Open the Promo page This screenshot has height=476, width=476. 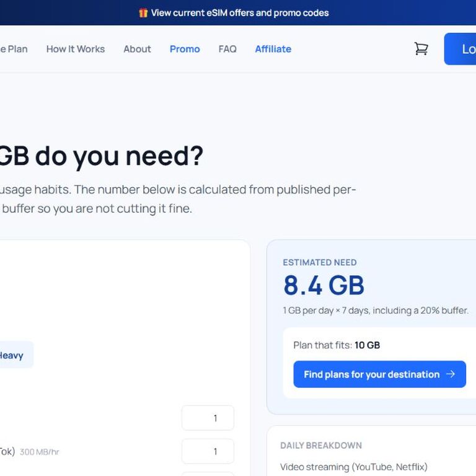[185, 49]
